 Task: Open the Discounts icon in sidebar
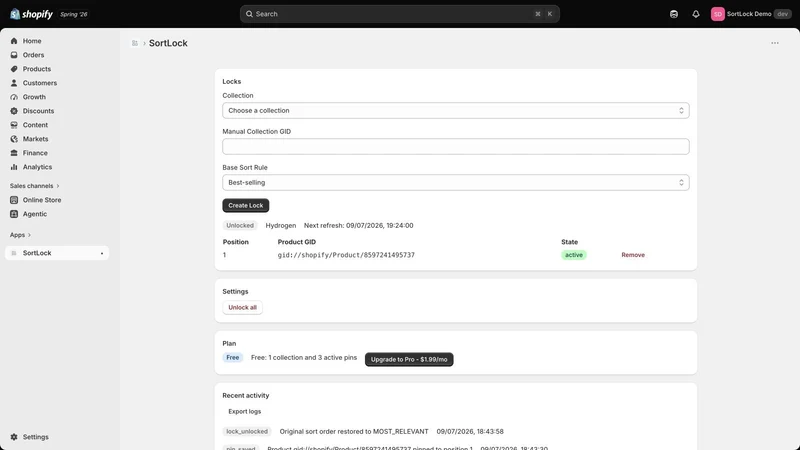(x=14, y=111)
